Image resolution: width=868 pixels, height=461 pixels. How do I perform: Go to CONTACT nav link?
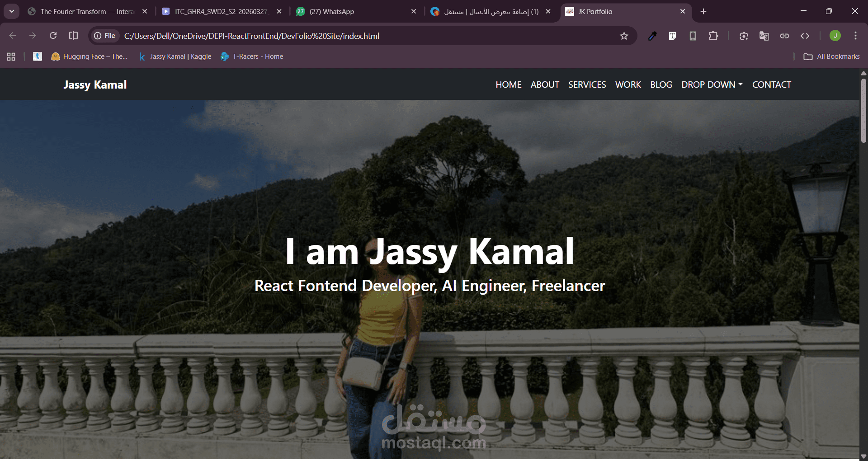[772, 85]
